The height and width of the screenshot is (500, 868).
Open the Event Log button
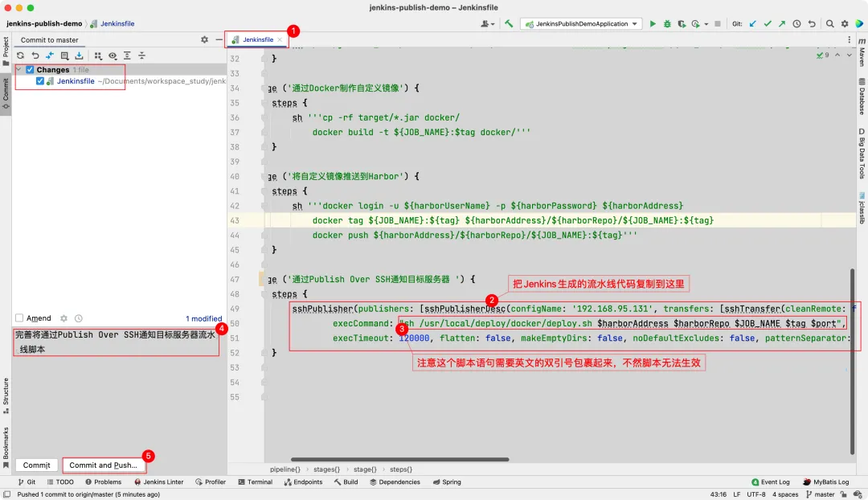click(x=771, y=482)
